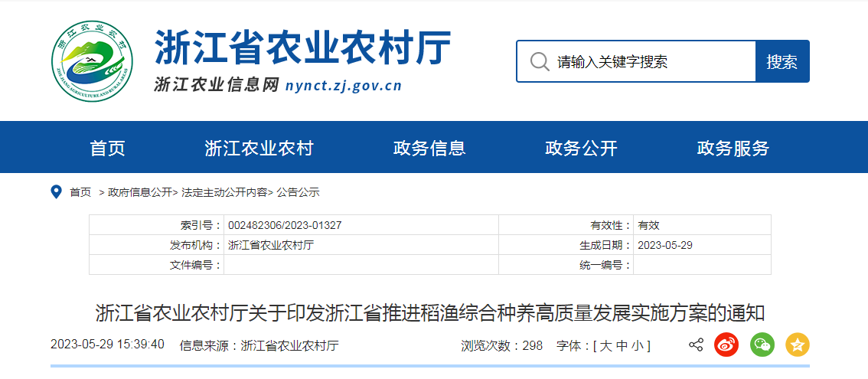868x379 pixels.
Task: Click the magnifier icon in search box
Action: pyautogui.click(x=540, y=62)
